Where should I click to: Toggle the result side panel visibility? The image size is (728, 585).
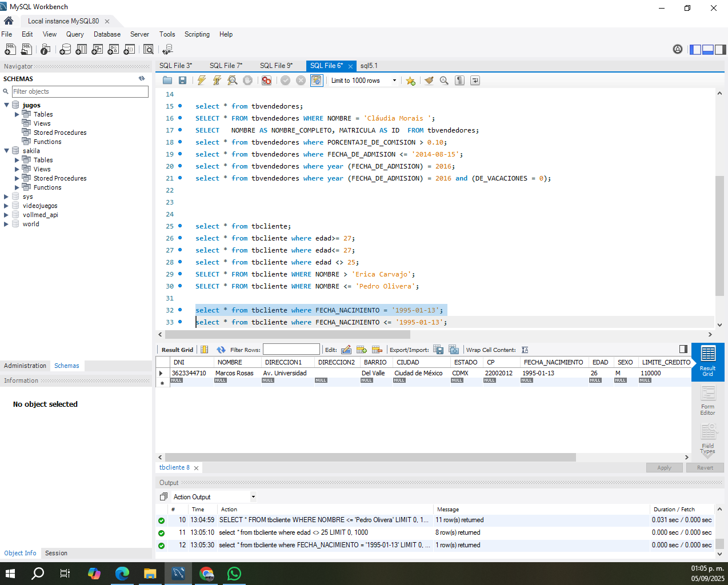tap(683, 349)
